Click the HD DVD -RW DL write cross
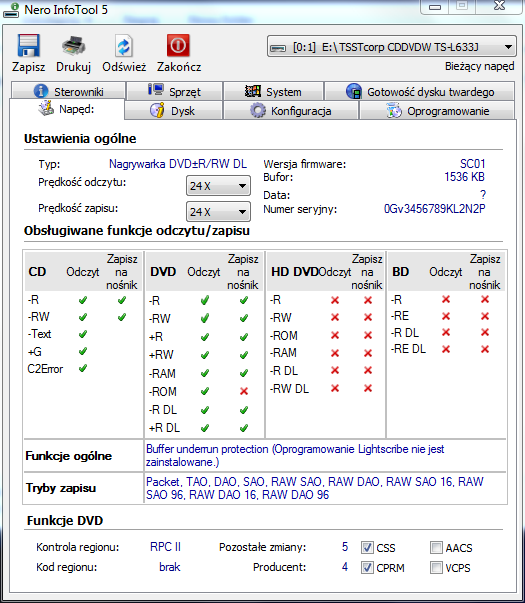The height and width of the screenshot is (603, 525). click(368, 388)
